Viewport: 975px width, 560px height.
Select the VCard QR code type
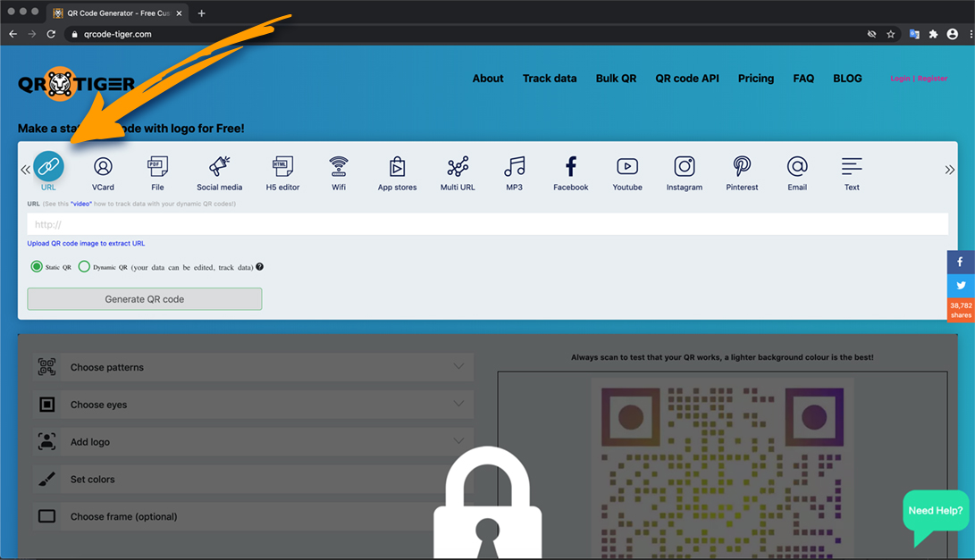(103, 171)
